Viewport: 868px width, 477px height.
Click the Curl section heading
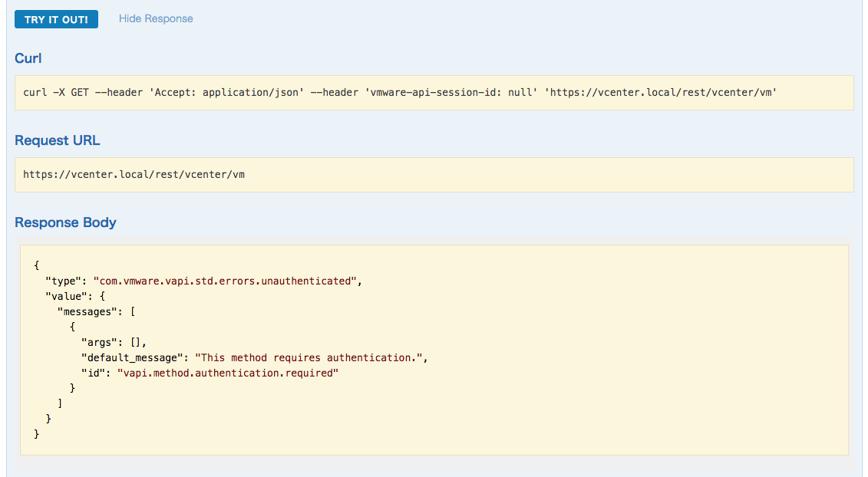click(28, 58)
